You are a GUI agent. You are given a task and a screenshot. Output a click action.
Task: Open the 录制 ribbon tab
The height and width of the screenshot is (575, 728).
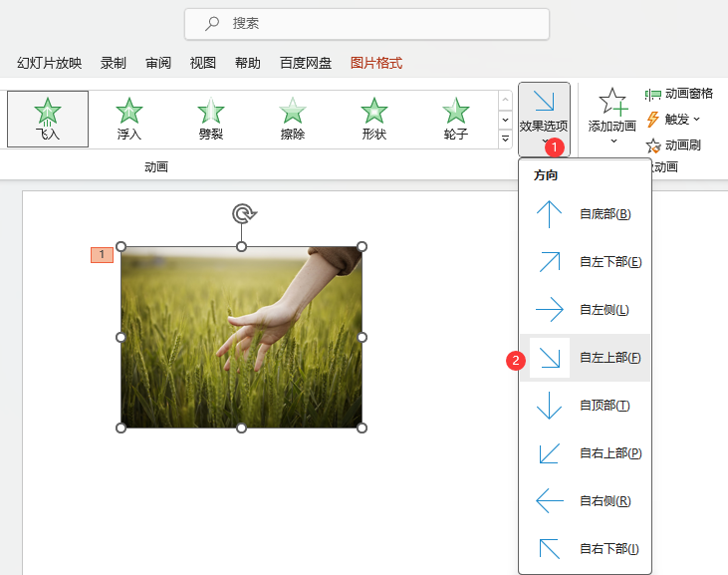pos(114,63)
